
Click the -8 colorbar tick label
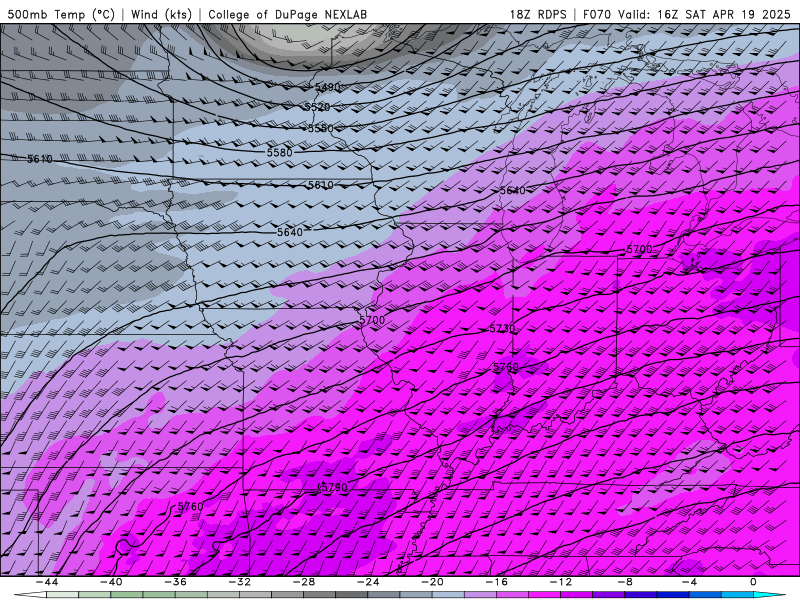pos(625,582)
